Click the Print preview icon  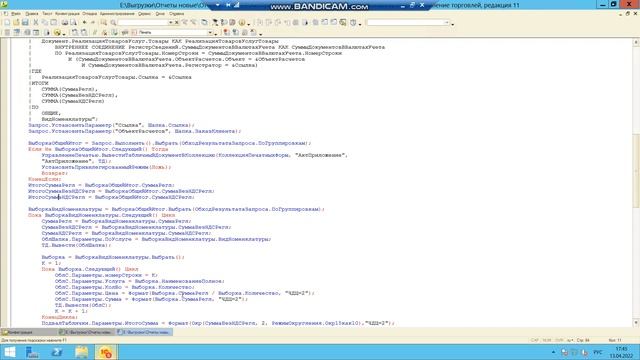73,22
